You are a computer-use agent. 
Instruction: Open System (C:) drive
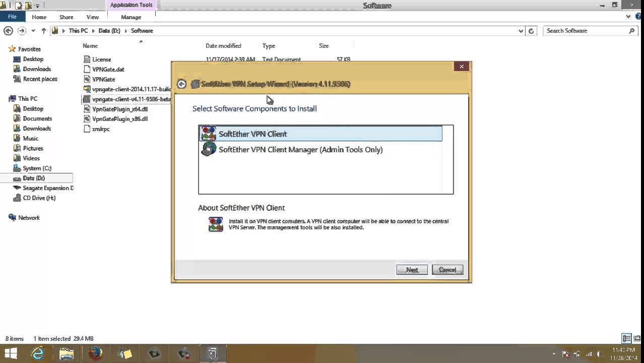click(x=37, y=168)
